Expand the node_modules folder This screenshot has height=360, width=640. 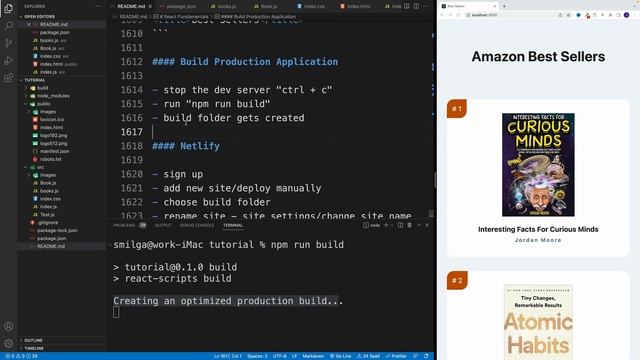53,96
